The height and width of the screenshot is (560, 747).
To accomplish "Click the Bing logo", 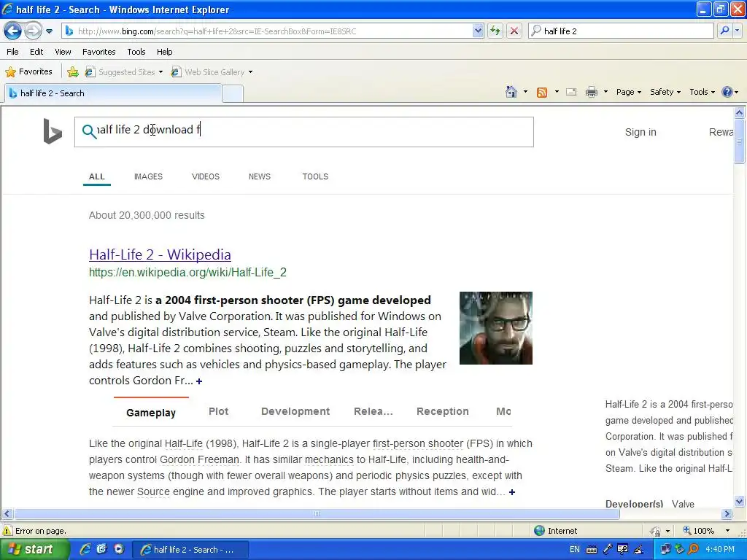I will tap(53, 131).
